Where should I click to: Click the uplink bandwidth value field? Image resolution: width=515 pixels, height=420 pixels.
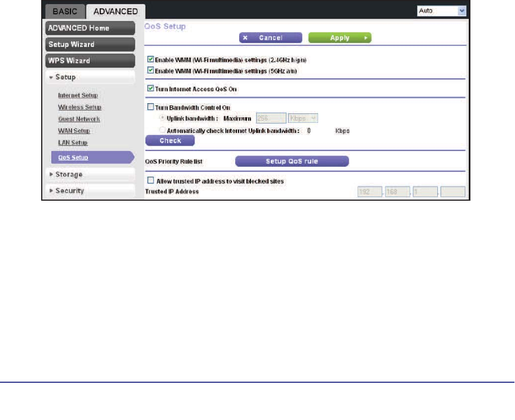click(x=271, y=118)
